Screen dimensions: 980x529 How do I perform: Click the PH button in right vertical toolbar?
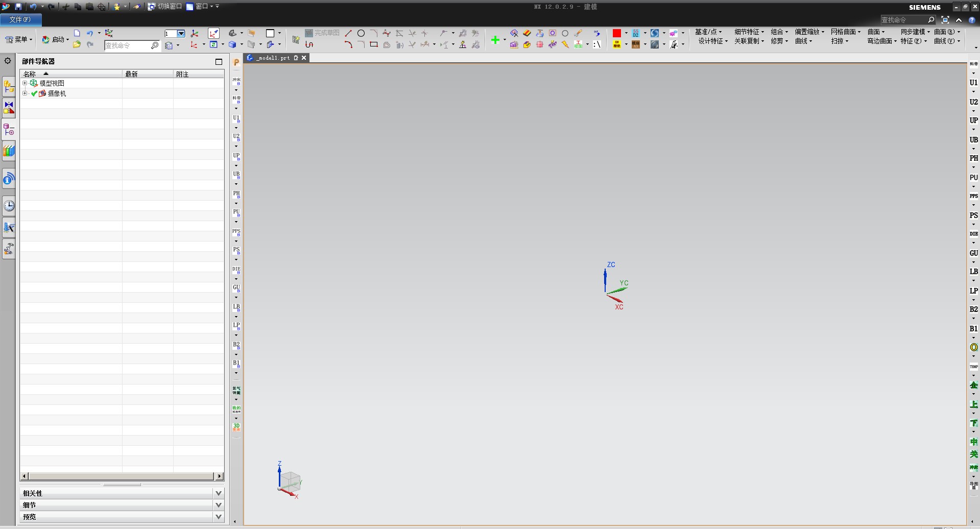(973, 158)
